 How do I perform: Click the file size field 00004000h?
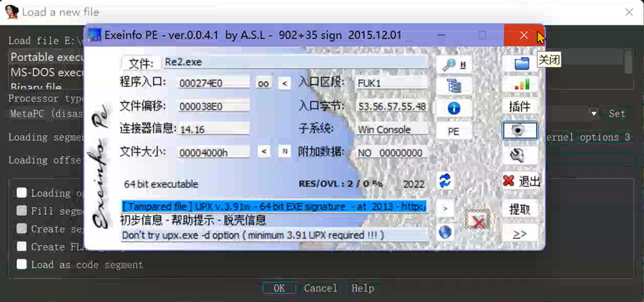point(213,153)
